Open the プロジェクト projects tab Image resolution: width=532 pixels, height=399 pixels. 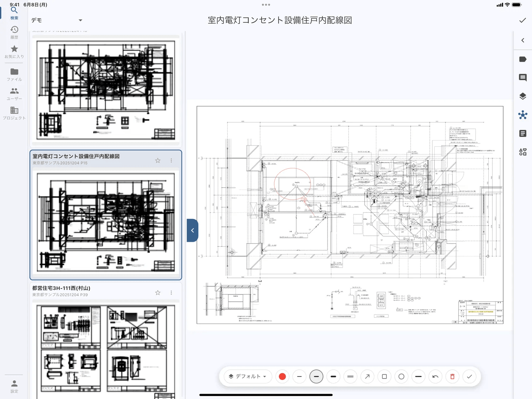[14, 113]
